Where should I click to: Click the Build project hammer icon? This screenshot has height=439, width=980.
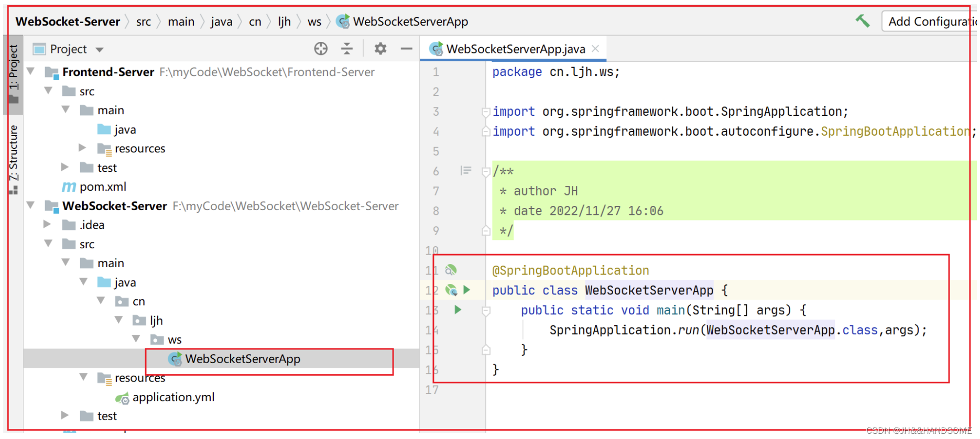[x=863, y=21]
